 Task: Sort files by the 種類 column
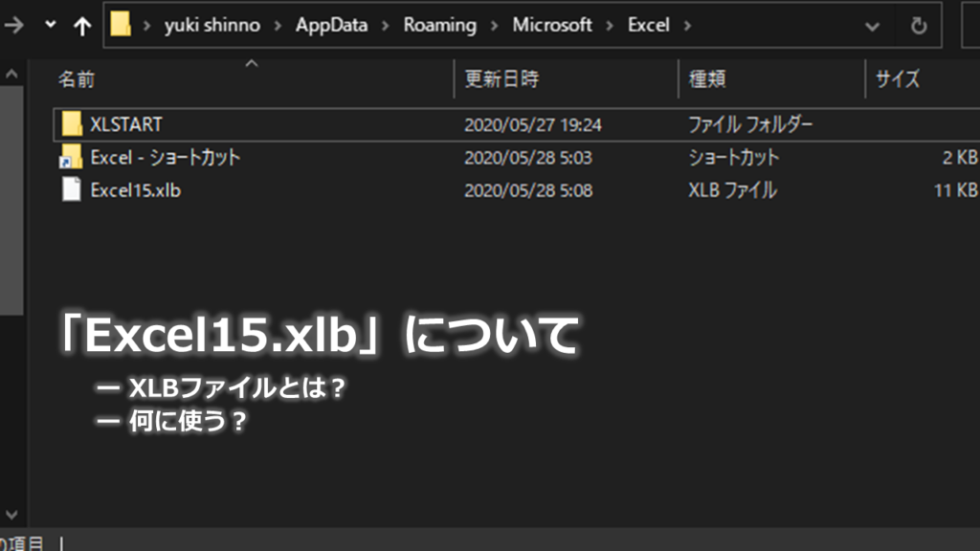click(710, 79)
